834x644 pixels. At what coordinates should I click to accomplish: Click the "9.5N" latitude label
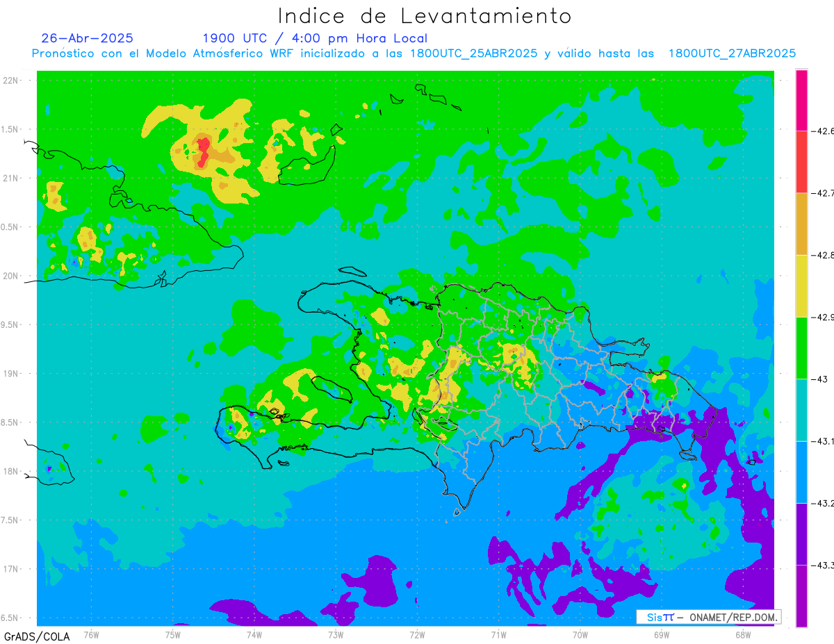pos(10,324)
